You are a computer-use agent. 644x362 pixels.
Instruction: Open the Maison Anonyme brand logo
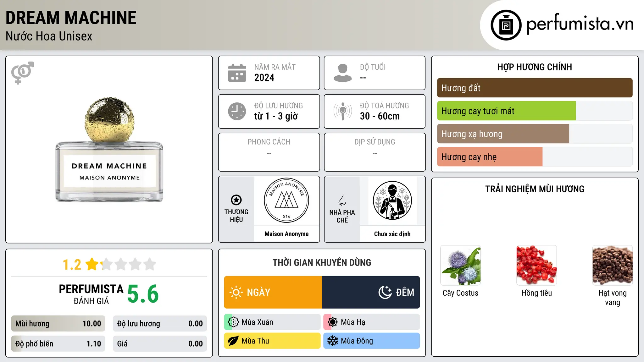[x=286, y=200]
